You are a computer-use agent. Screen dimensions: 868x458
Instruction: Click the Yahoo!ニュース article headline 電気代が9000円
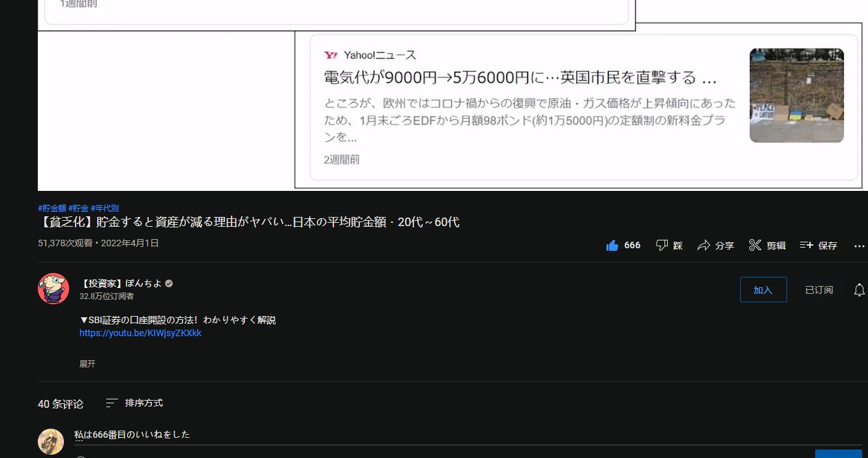pyautogui.click(x=520, y=78)
